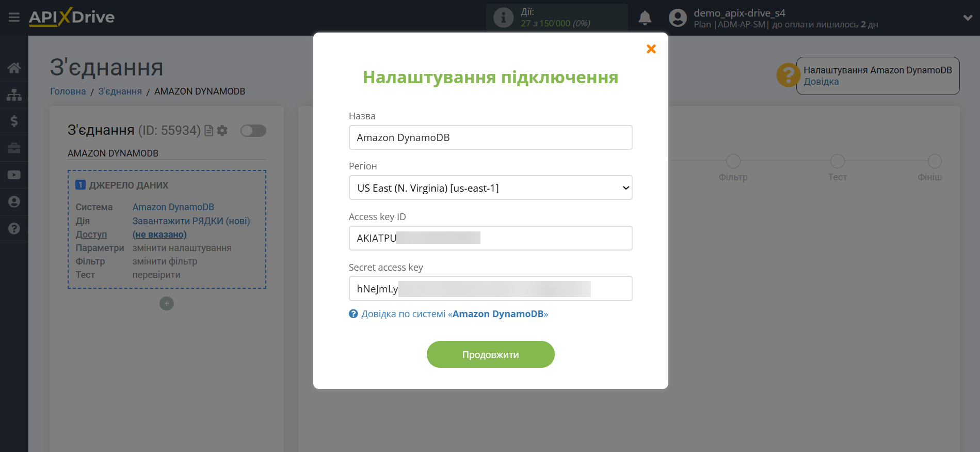Screen dimensions: 980x452
Task: Click the notification bell icon
Action: click(x=645, y=18)
